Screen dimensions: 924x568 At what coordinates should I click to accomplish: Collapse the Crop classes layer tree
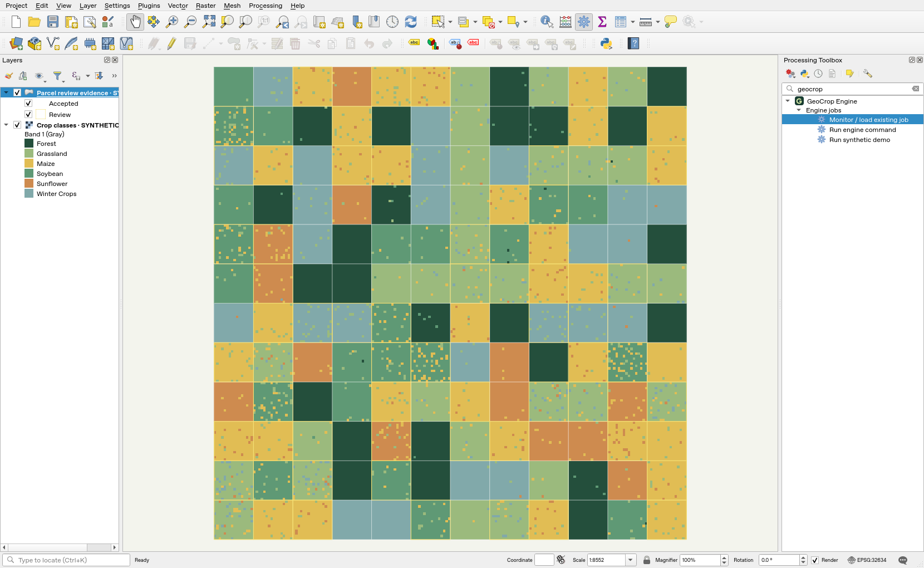coord(6,125)
